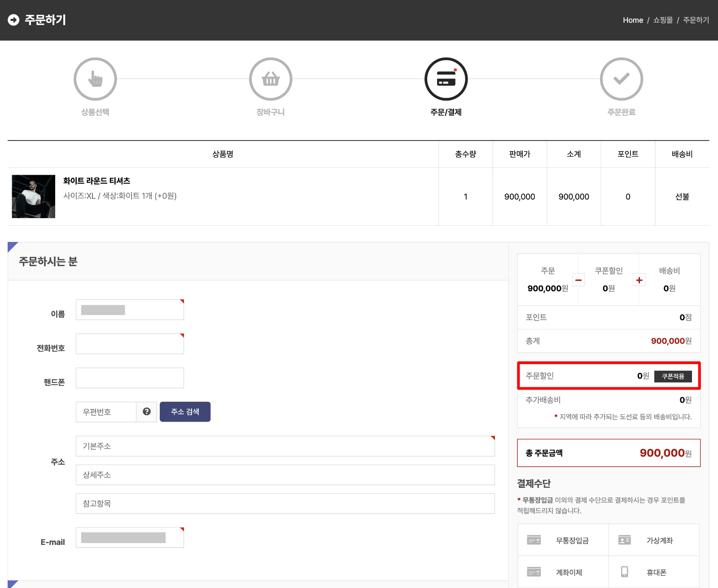Click the 포인트 0점 value in summary
The width and height of the screenshot is (718, 588).
click(685, 317)
